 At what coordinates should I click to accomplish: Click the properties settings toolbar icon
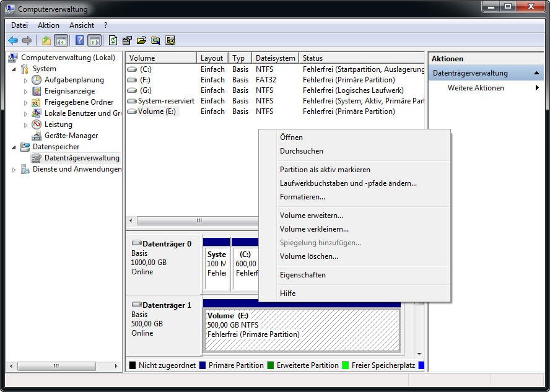[x=127, y=41]
